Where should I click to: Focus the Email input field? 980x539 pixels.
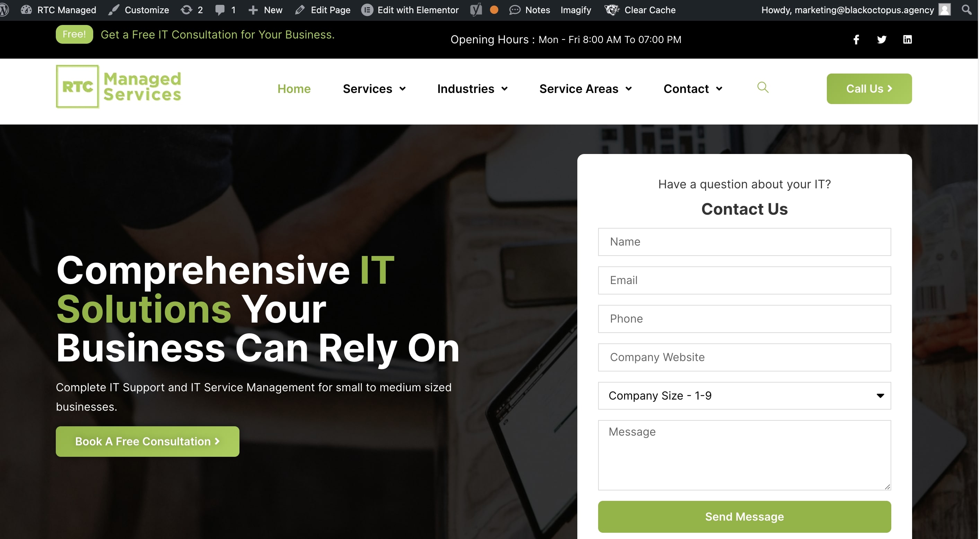(744, 280)
